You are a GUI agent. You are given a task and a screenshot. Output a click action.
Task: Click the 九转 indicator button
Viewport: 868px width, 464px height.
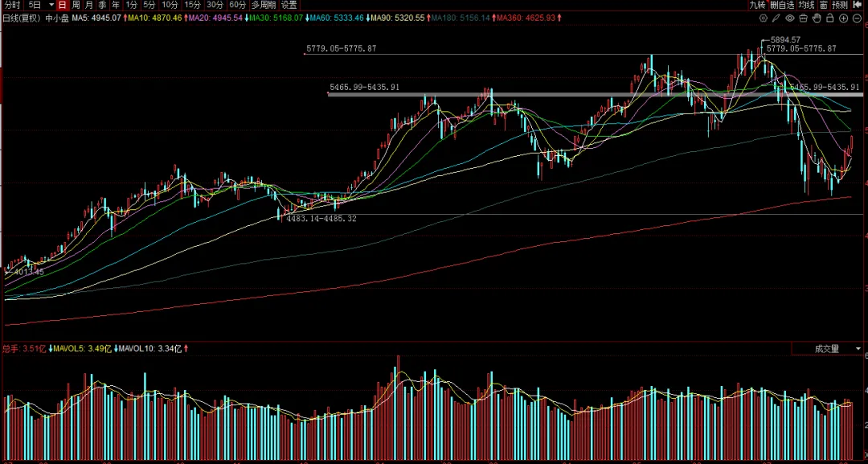click(757, 5)
